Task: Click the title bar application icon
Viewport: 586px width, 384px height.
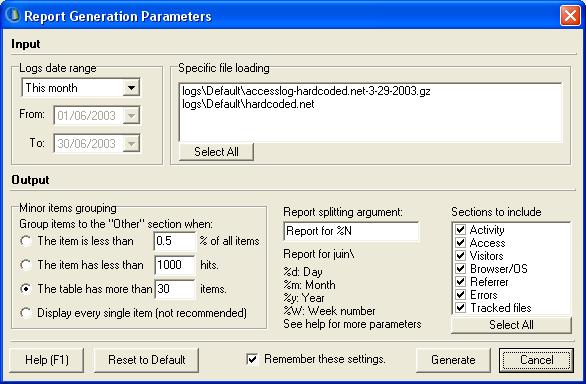Action: coord(13,15)
